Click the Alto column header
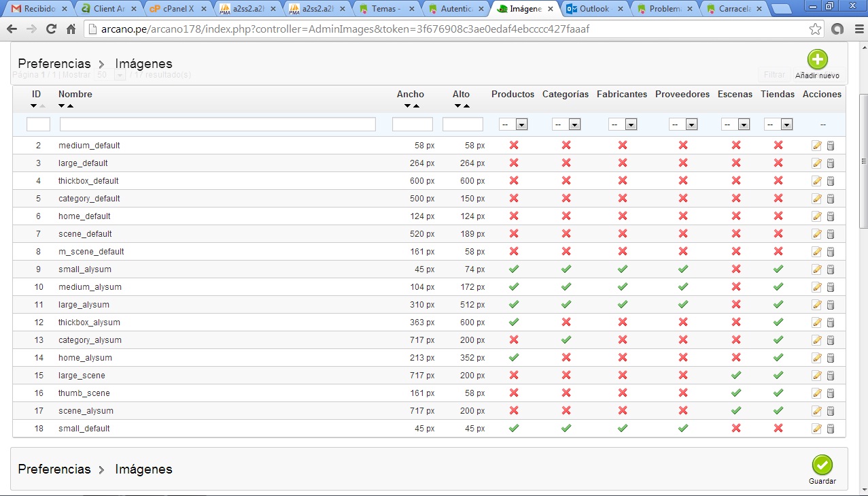This screenshot has width=868, height=496. pos(461,94)
